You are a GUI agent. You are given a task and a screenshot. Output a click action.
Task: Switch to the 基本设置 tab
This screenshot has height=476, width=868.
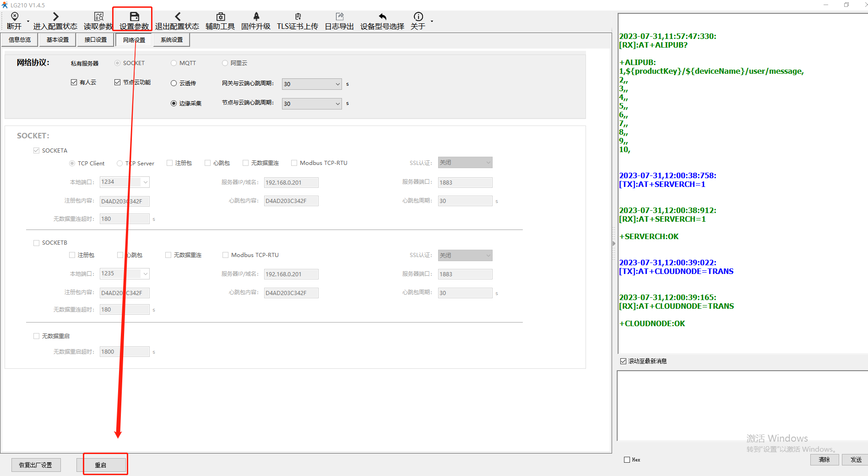coord(58,40)
